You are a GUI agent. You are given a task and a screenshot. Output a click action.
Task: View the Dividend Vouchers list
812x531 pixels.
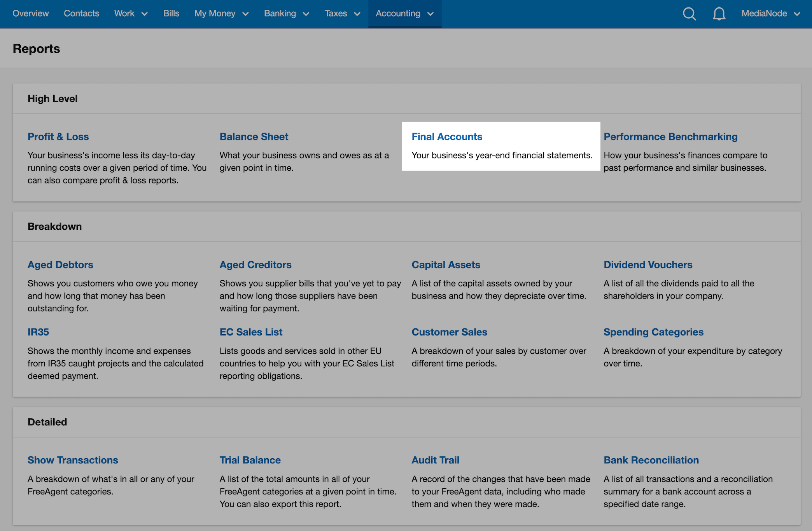[x=648, y=265]
